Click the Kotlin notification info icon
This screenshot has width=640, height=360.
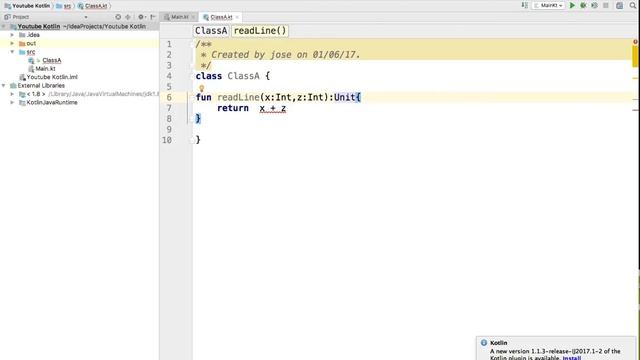pyautogui.click(x=484, y=343)
